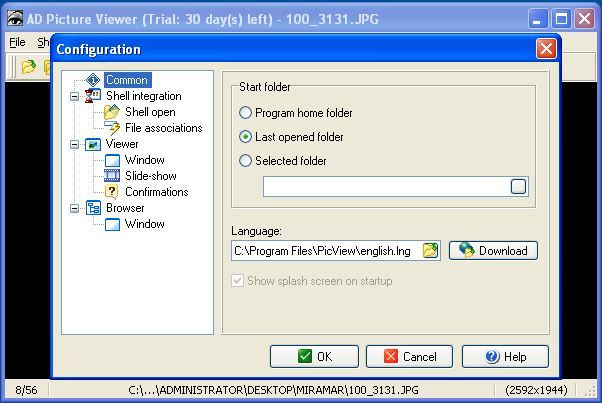Viewport: 602px width, 403px height.
Task: Open the File menu in AD Picture Viewer
Action: (x=17, y=42)
